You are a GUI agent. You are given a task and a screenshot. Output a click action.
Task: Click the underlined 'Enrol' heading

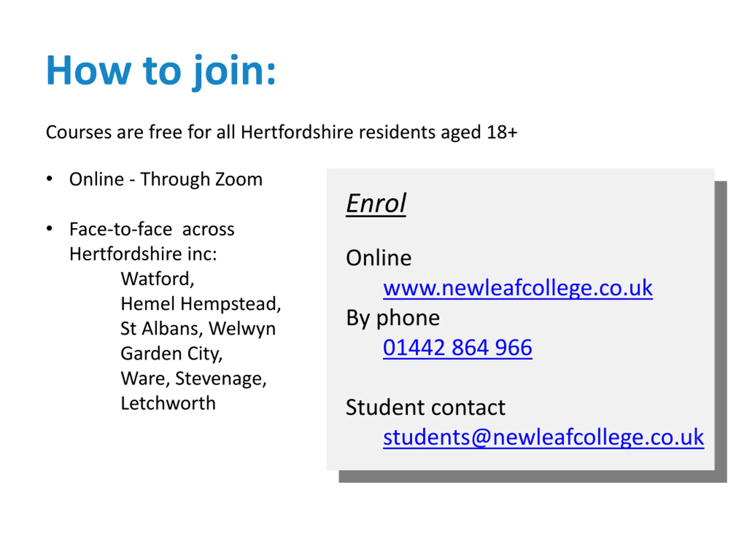coord(376,204)
